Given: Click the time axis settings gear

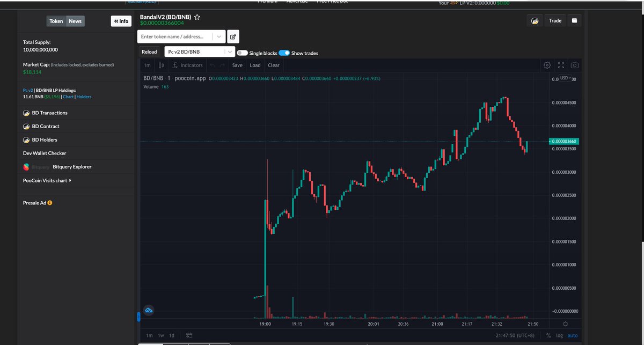Looking at the screenshot, I should [x=566, y=324].
